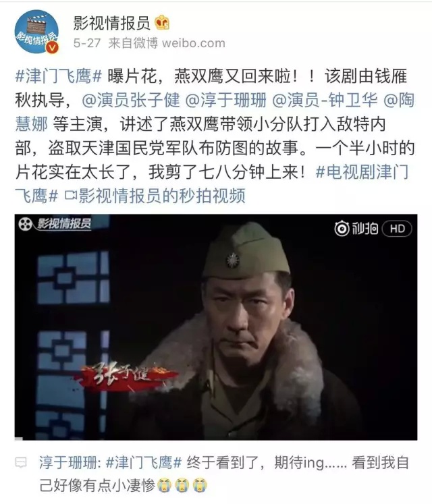Image resolution: width=432 pixels, height=504 pixels.
Task: Click the gold crown membership badge
Action: click(x=162, y=22)
